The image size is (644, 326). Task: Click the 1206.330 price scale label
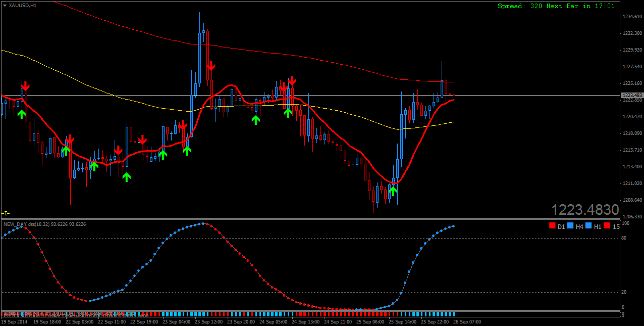[632, 216]
